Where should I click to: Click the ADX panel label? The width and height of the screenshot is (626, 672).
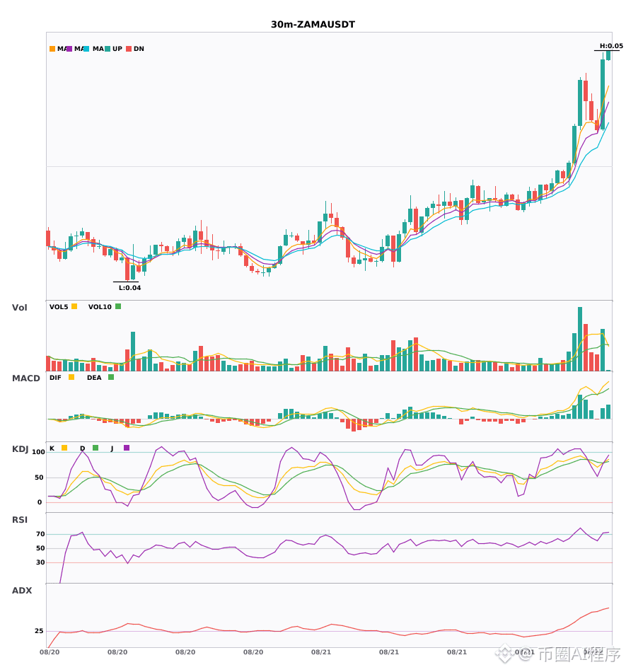tap(22, 591)
